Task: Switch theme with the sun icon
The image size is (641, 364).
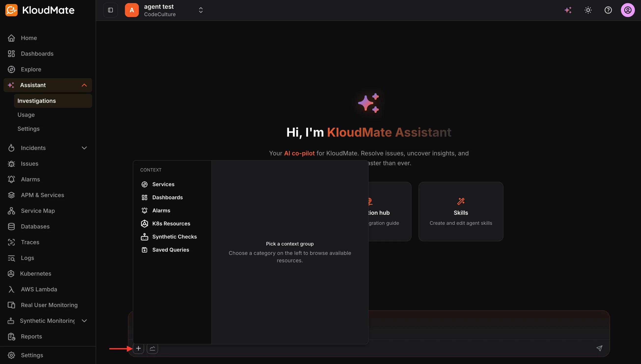Action: [588, 10]
